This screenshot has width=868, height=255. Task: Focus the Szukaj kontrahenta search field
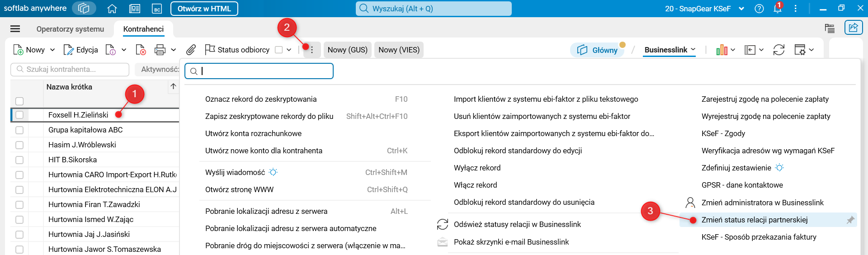point(70,69)
